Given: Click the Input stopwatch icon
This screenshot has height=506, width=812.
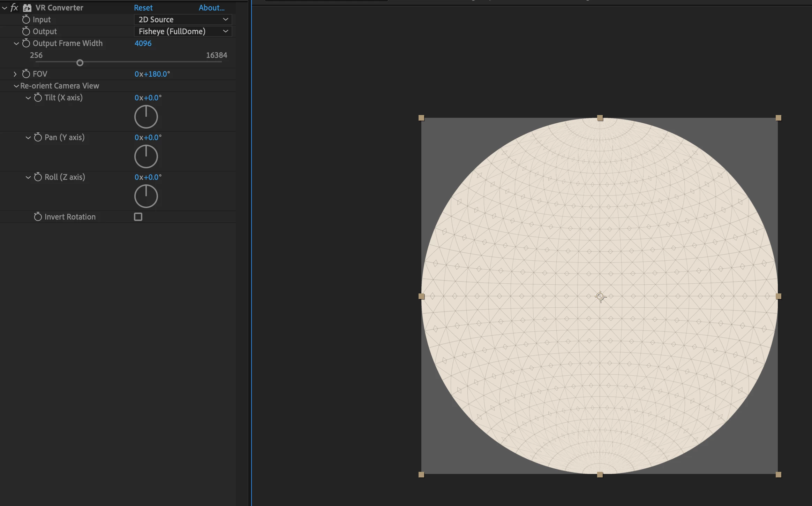Looking at the screenshot, I should tap(26, 20).
